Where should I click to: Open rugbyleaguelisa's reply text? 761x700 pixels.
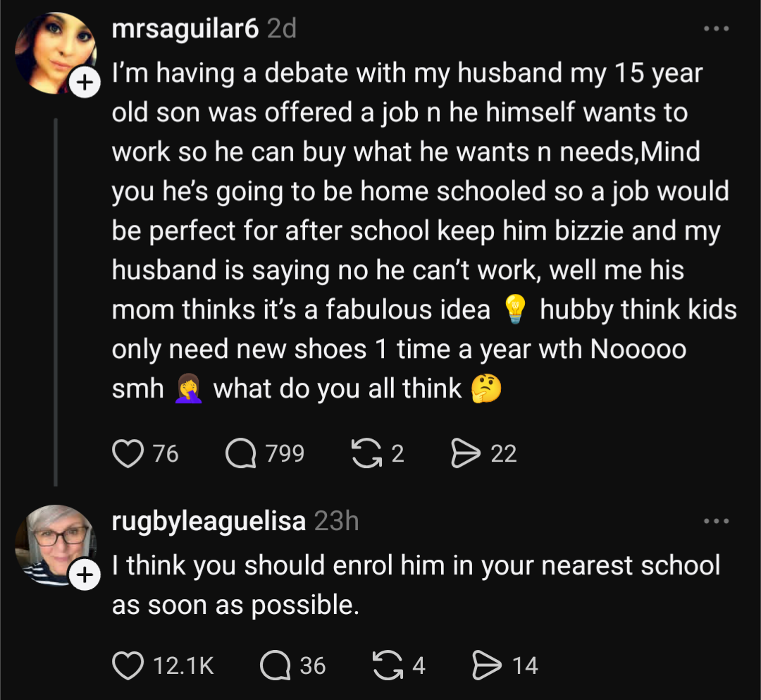click(x=416, y=584)
